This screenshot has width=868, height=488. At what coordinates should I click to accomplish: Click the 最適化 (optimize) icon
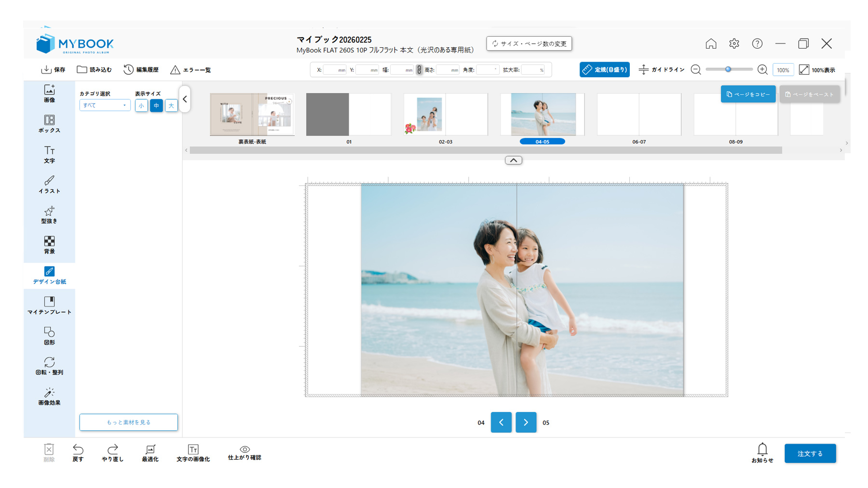pos(150,453)
